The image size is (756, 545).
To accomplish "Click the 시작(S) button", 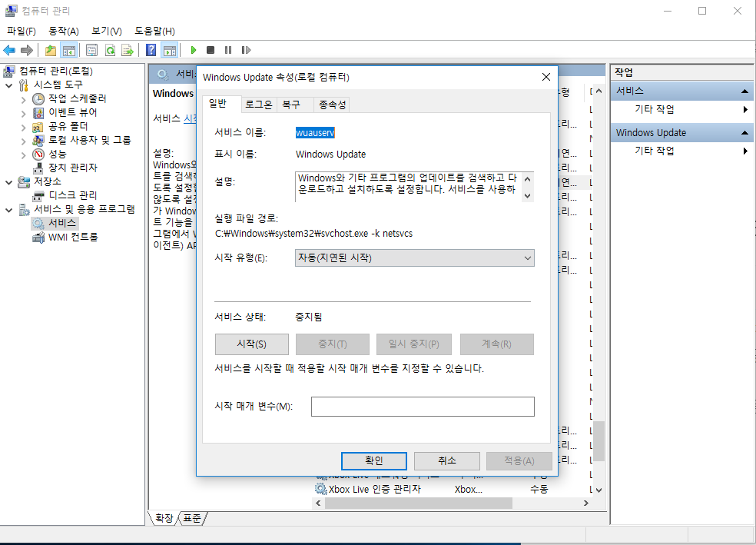I will tap(252, 344).
